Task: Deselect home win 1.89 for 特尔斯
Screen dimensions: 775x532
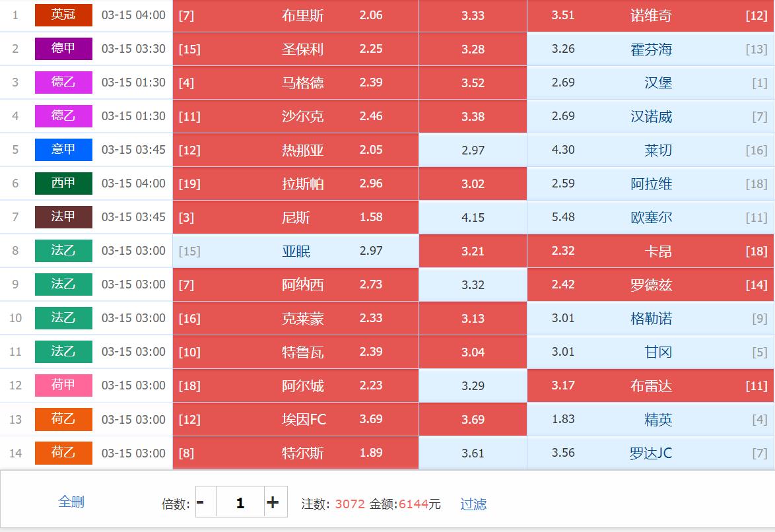Action: click(296, 453)
